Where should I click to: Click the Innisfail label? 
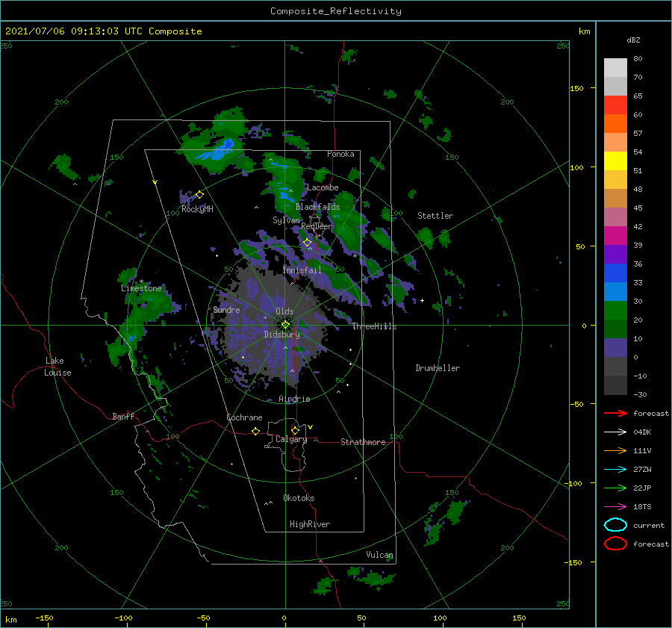click(x=302, y=270)
